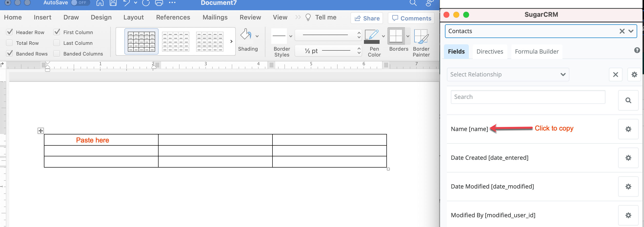Enable the Last Column checkbox

pos(57,43)
